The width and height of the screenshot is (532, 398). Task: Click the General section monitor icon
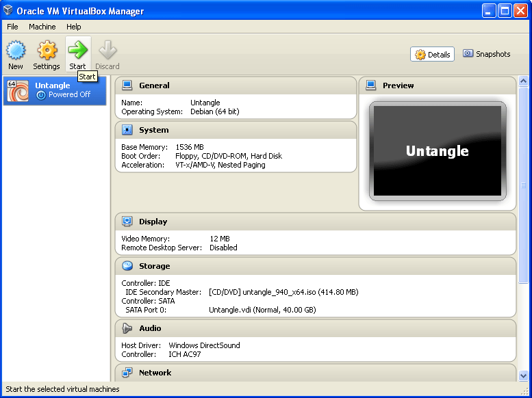pyautogui.click(x=127, y=85)
